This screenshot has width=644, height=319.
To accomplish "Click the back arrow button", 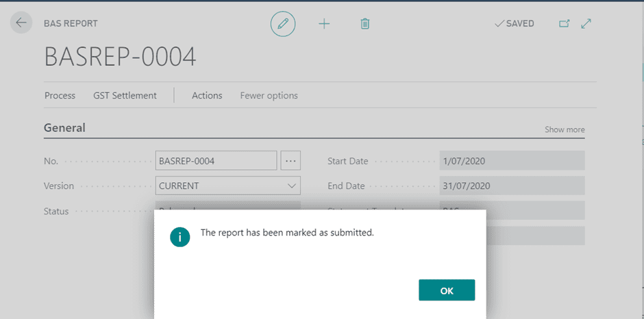I will (21, 23).
